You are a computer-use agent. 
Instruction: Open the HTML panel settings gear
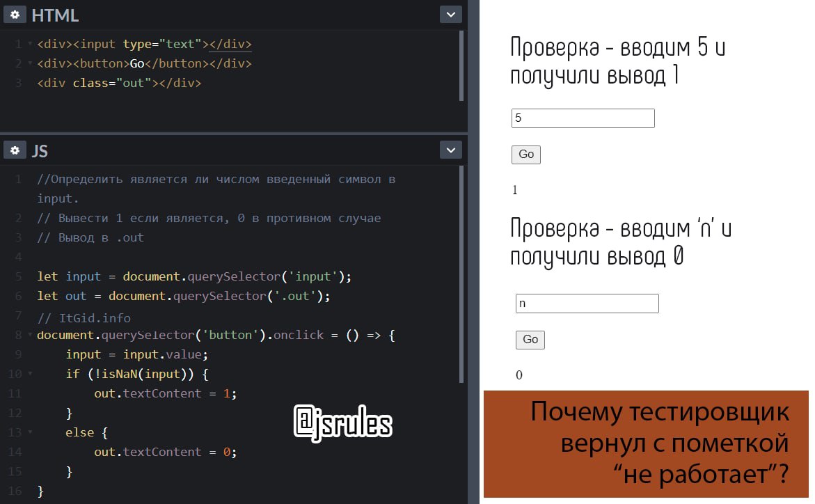coord(15,15)
